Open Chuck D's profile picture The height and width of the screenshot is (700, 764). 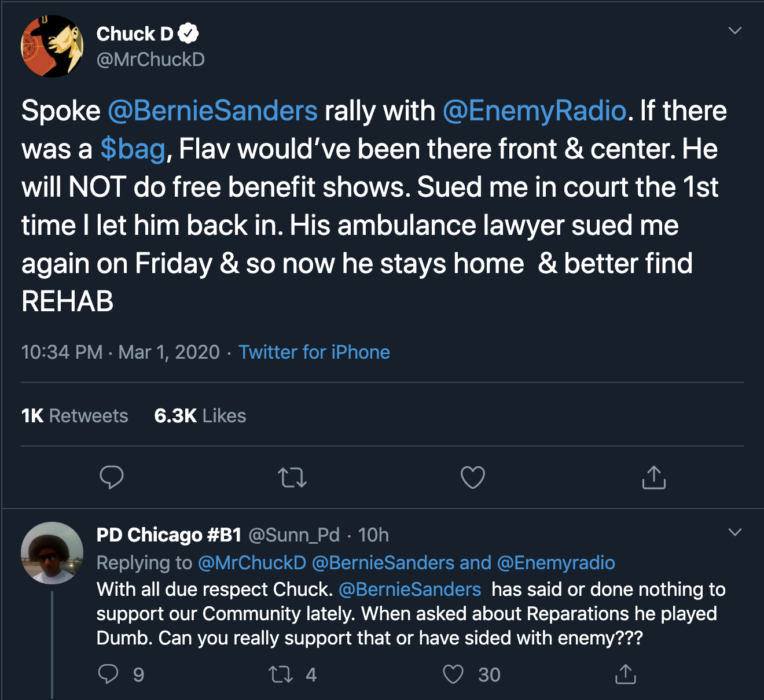click(x=52, y=46)
